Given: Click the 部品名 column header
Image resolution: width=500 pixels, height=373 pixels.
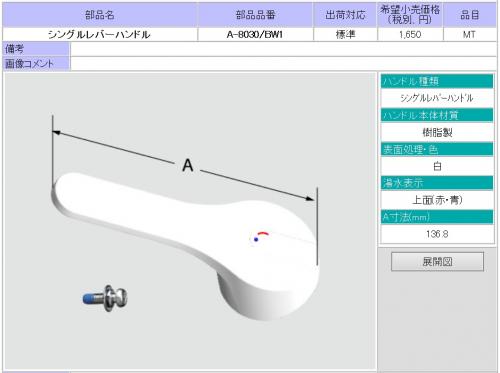Looking at the screenshot, I should (x=99, y=15).
